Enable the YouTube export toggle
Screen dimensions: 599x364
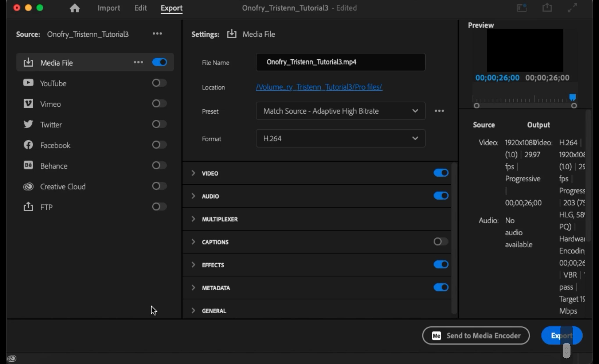click(159, 83)
